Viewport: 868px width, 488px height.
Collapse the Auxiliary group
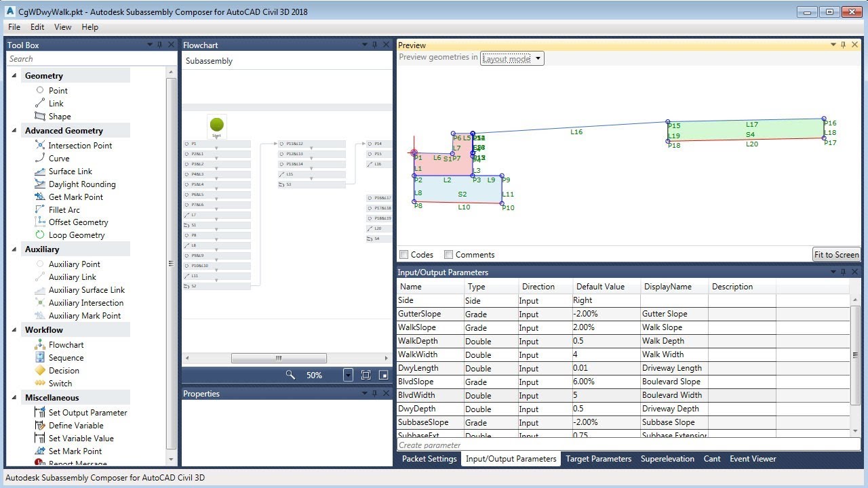pos(14,249)
